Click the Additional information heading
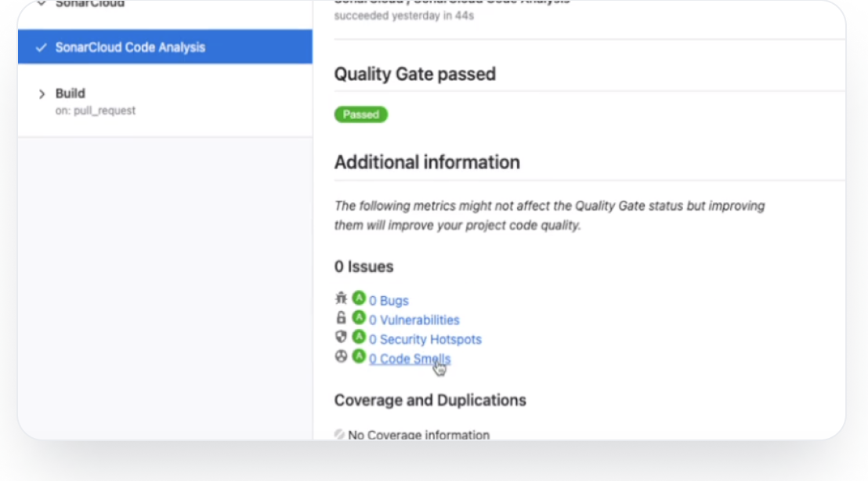The height and width of the screenshot is (481, 868). (427, 162)
